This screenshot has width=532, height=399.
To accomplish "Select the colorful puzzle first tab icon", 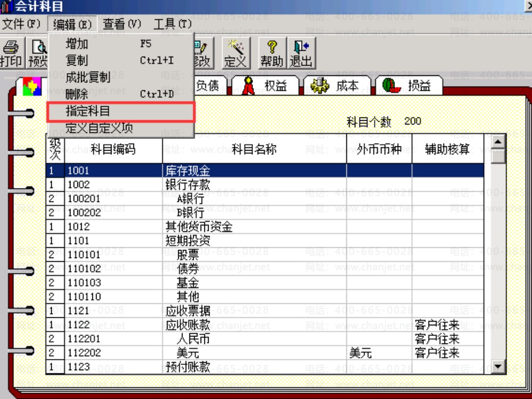I will point(31,86).
